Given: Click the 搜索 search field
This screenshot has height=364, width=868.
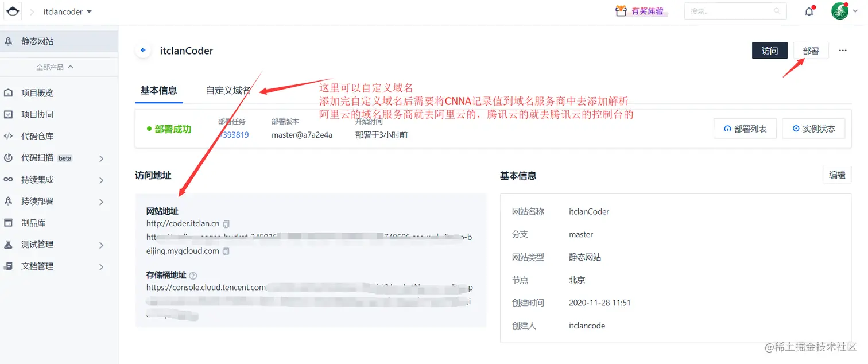Looking at the screenshot, I should pos(730,10).
